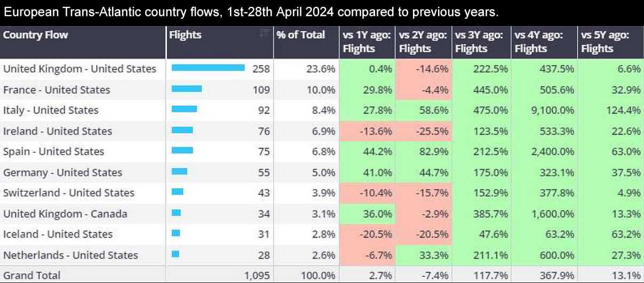Viewport: 644px width, 283px height.
Task: Click the vs 3Y ago: Flights header
Action: (480, 42)
